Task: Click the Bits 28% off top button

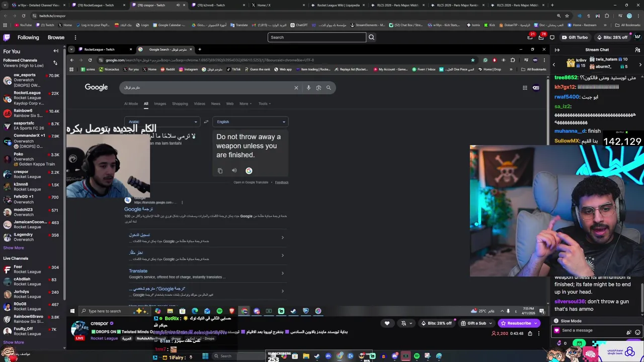Action: tap(612, 37)
